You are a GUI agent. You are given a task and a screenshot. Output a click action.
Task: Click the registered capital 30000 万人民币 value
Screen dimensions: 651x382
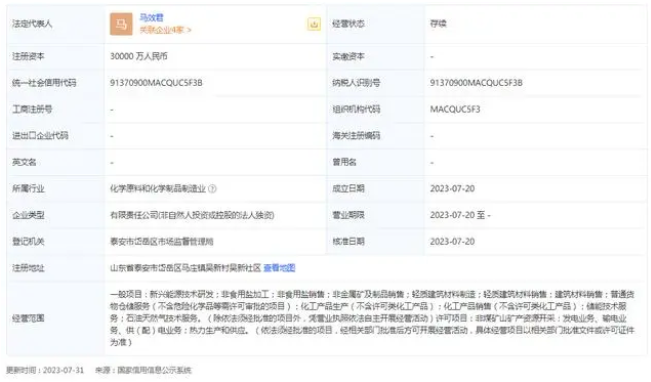point(139,56)
